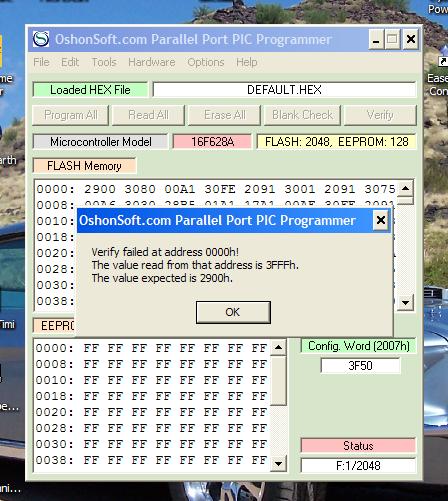Image resolution: width=448 pixels, height=501 pixels.
Task: Select EEPROM row 0030 in memory list
Action: [152, 444]
